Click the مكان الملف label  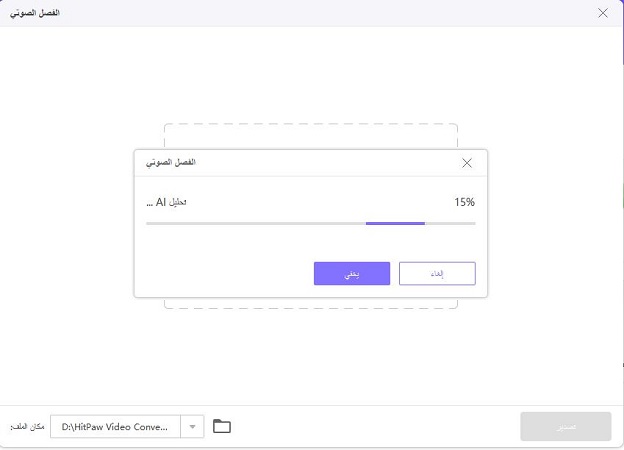28,427
